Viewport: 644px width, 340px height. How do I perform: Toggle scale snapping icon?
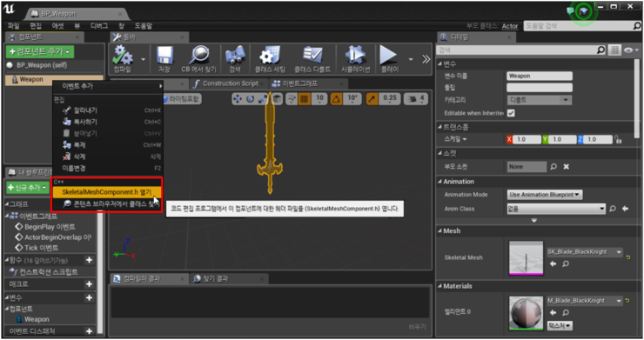[372, 98]
